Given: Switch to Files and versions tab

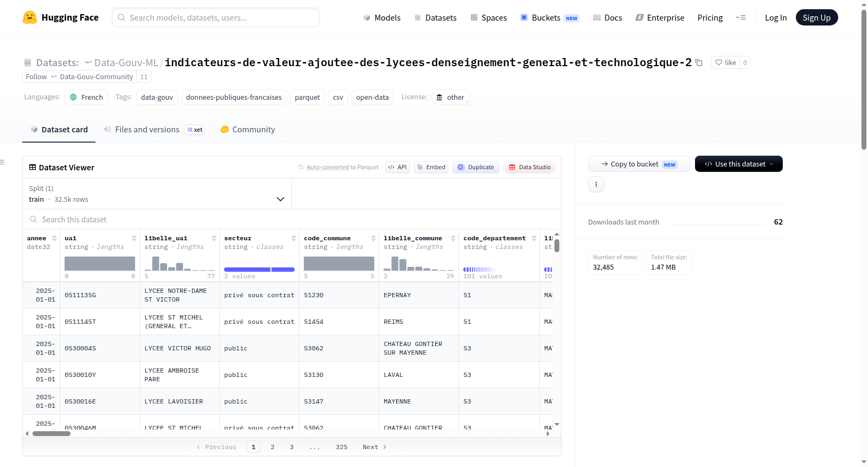Looking at the screenshot, I should (x=154, y=130).
